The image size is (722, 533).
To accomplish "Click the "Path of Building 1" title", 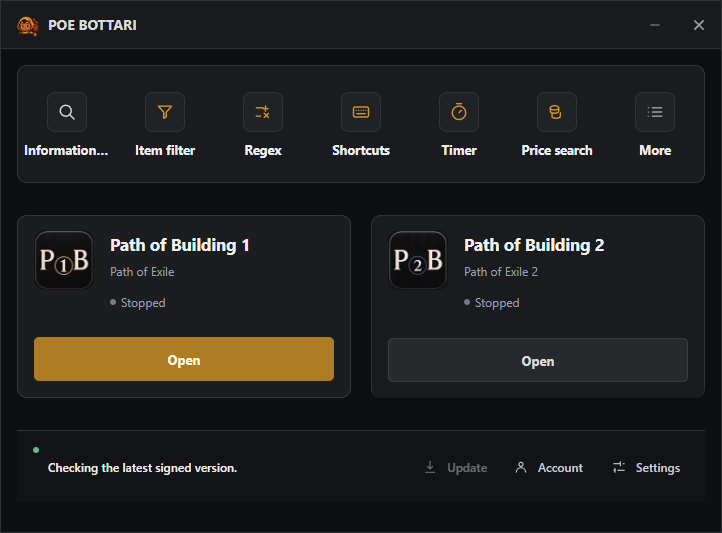I will pos(180,245).
